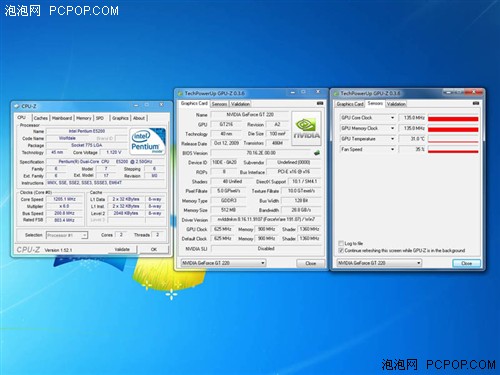Image resolution: width=500 pixels, height=375 pixels.
Task: Click the NVIDIA logo in GPU-Z
Action: [306, 128]
